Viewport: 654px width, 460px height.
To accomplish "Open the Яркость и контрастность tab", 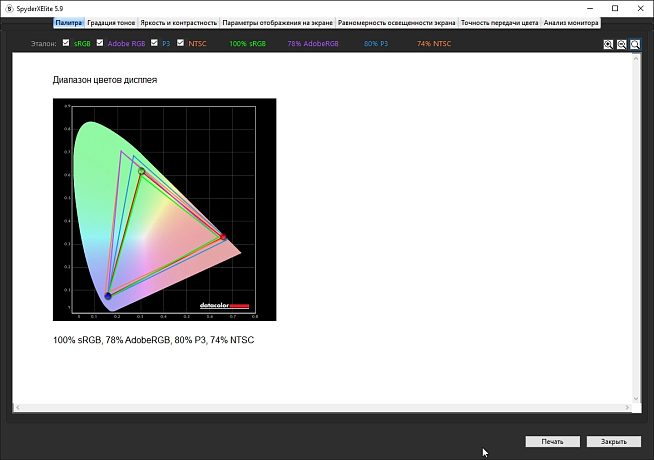I will [179, 22].
